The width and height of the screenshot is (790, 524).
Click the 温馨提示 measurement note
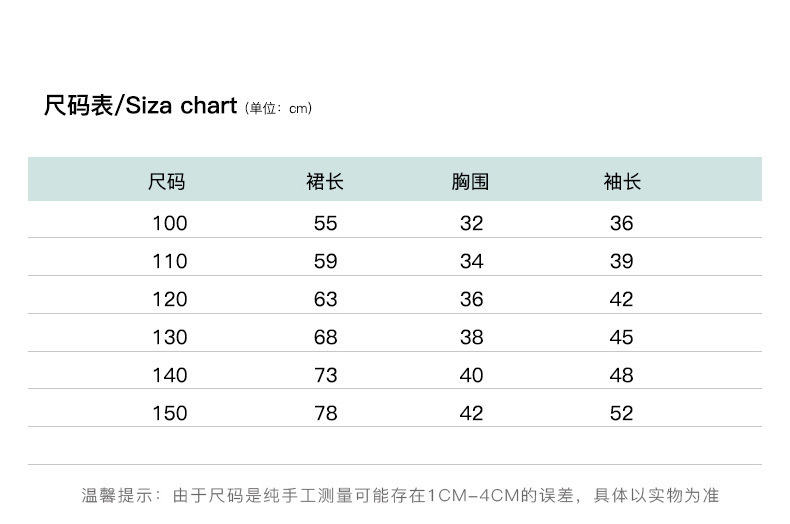(x=400, y=495)
